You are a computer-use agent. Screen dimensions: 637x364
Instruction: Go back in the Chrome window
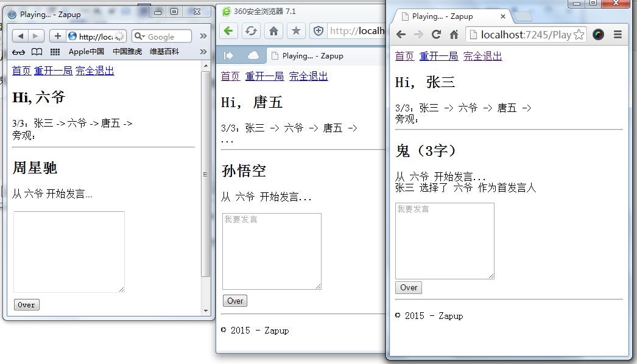click(x=401, y=35)
